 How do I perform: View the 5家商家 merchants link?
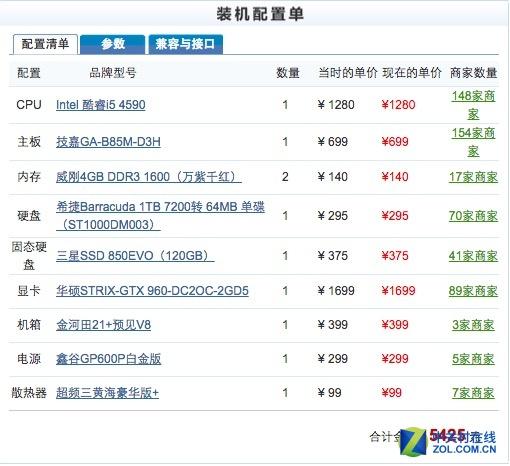473,359
